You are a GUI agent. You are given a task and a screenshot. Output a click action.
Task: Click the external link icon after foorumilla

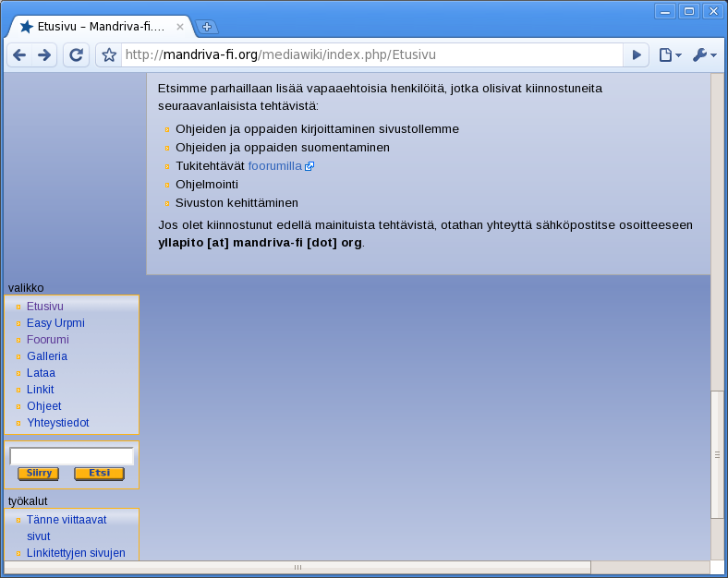(309, 166)
